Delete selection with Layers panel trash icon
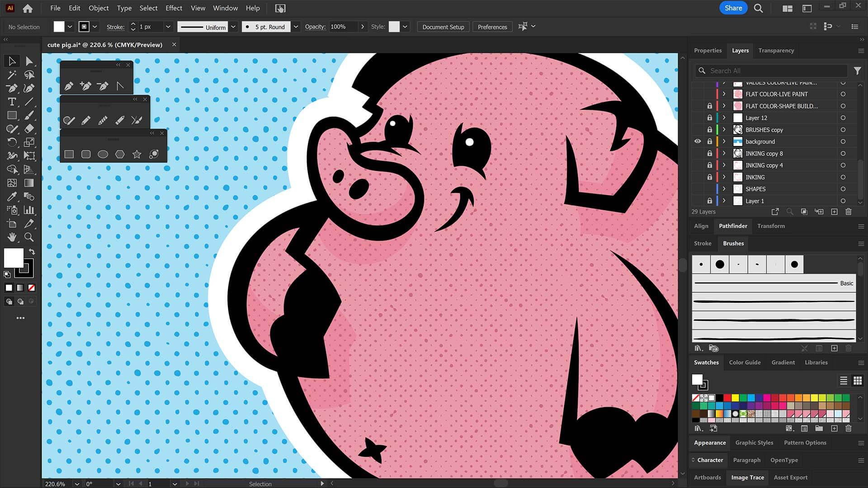Viewport: 868px width, 488px height. [849, 211]
